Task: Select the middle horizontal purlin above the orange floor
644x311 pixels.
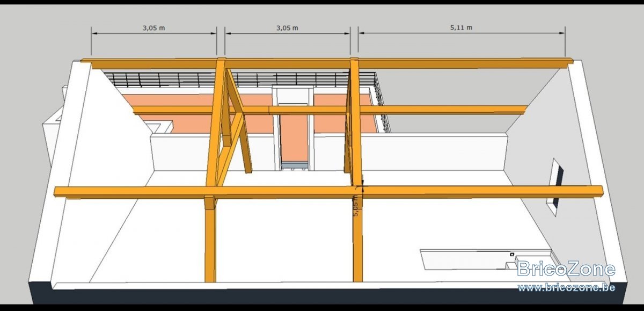Action: click(330, 110)
